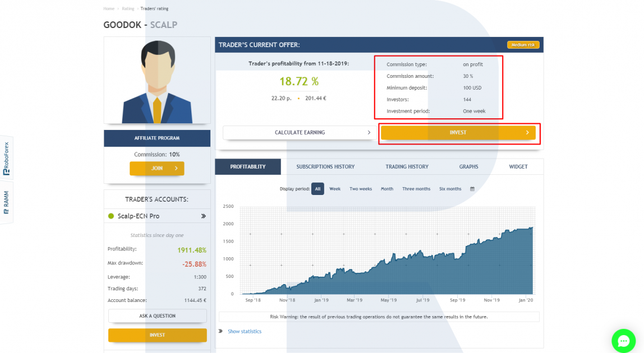
Task: Click the Jan '20 end of profitability chart
Action: 532,229
